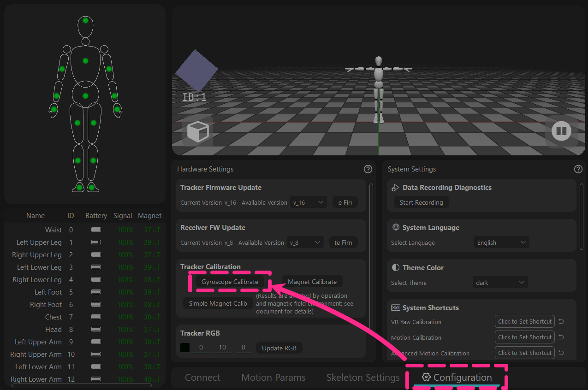The height and width of the screenshot is (390, 588).
Task: Click the head tracker dot on the body diagram
Action: [x=85, y=20]
